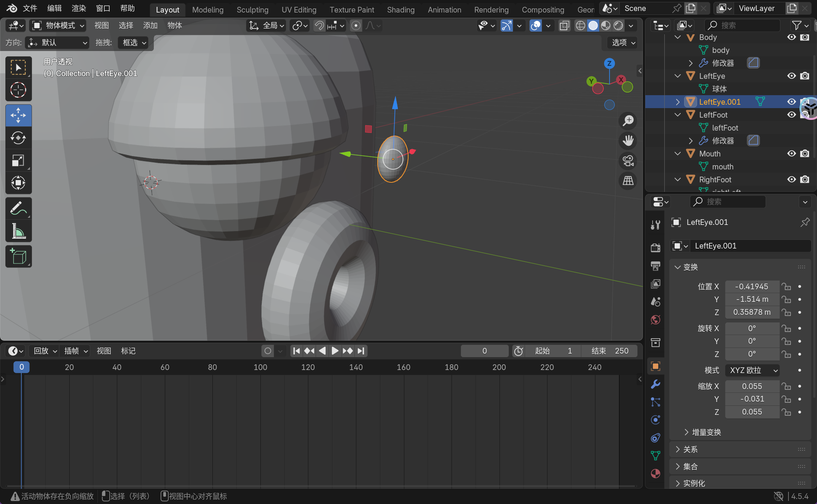
Task: Open the Modifiers wrench properties tab
Action: pos(656,384)
